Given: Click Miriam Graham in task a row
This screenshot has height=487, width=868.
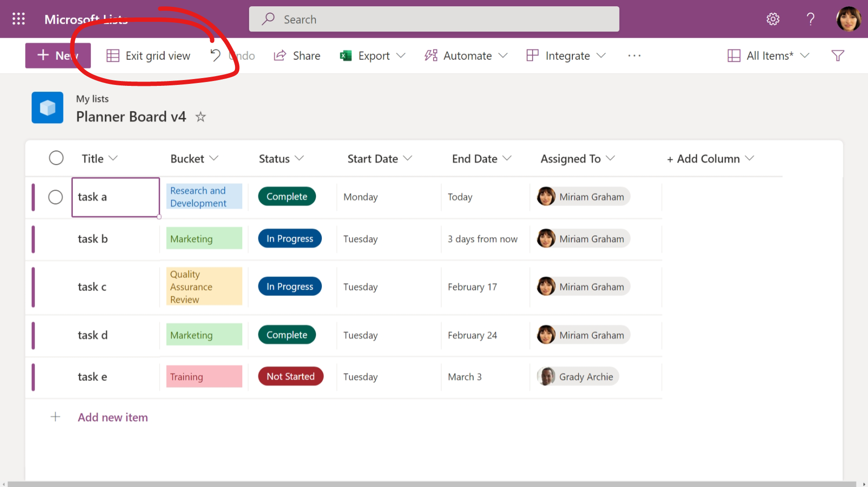Looking at the screenshot, I should pyautogui.click(x=583, y=196).
